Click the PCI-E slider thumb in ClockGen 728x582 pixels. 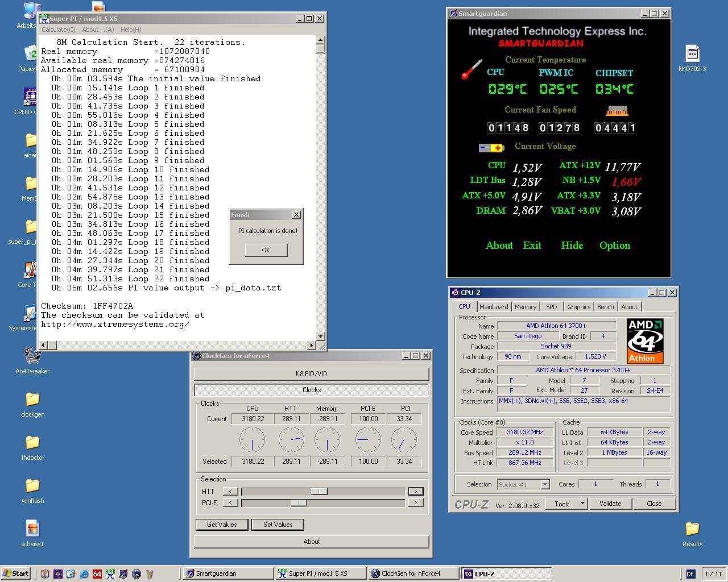tap(299, 502)
